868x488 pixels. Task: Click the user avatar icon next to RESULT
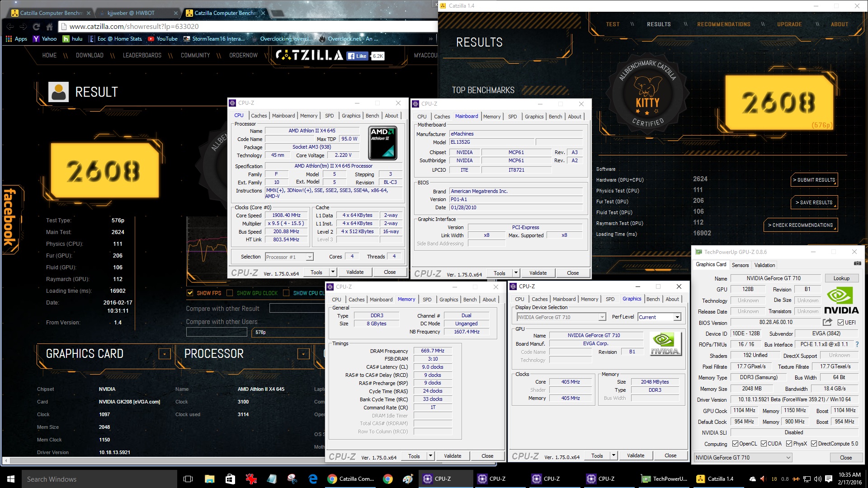pos(58,92)
